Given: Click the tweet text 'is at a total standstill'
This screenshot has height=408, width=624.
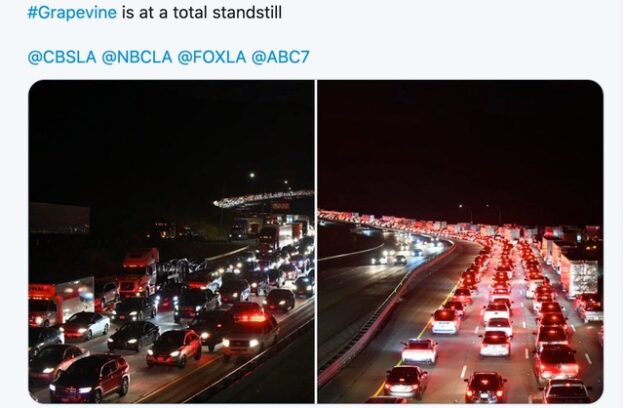Looking at the screenshot, I should point(202,12).
